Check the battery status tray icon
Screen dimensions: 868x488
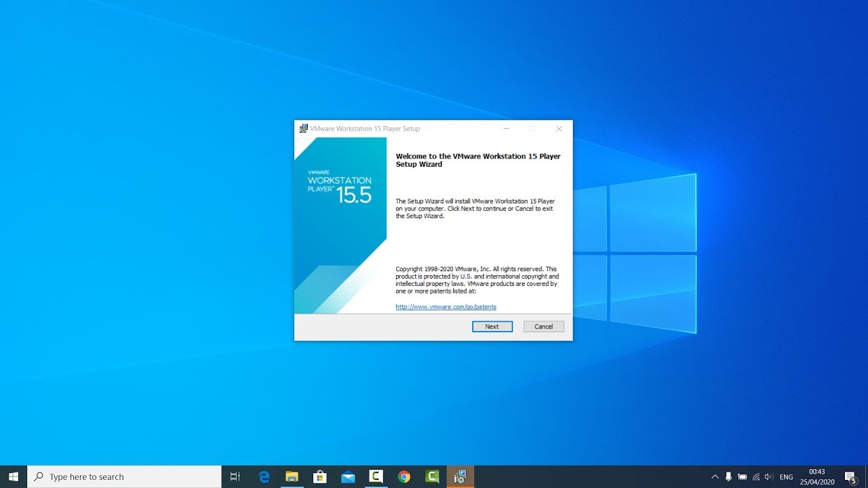coord(743,476)
